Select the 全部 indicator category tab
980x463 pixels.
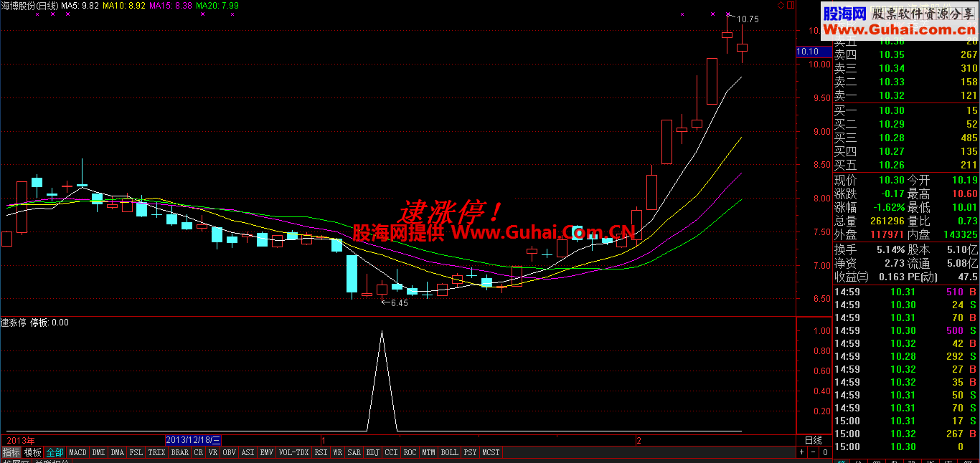click(x=55, y=452)
